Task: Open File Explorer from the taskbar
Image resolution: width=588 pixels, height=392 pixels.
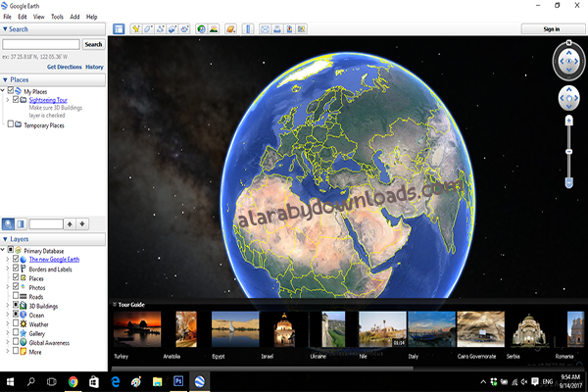Action: point(157,382)
